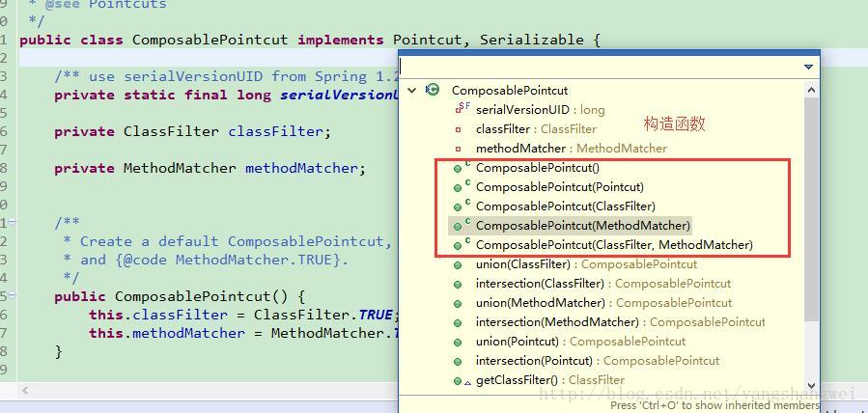
Task: Click the green icon beside ComposablePointcut() constructor
Action: coord(460,168)
